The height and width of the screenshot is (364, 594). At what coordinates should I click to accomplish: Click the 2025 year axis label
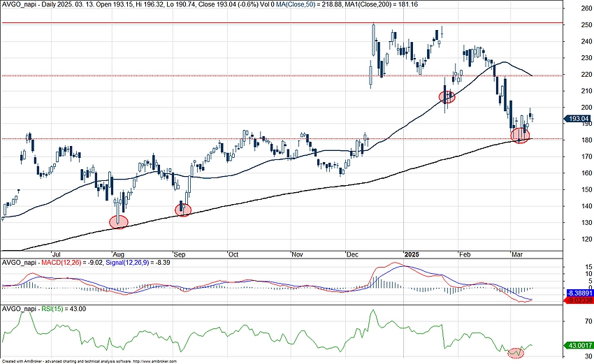coord(412,254)
